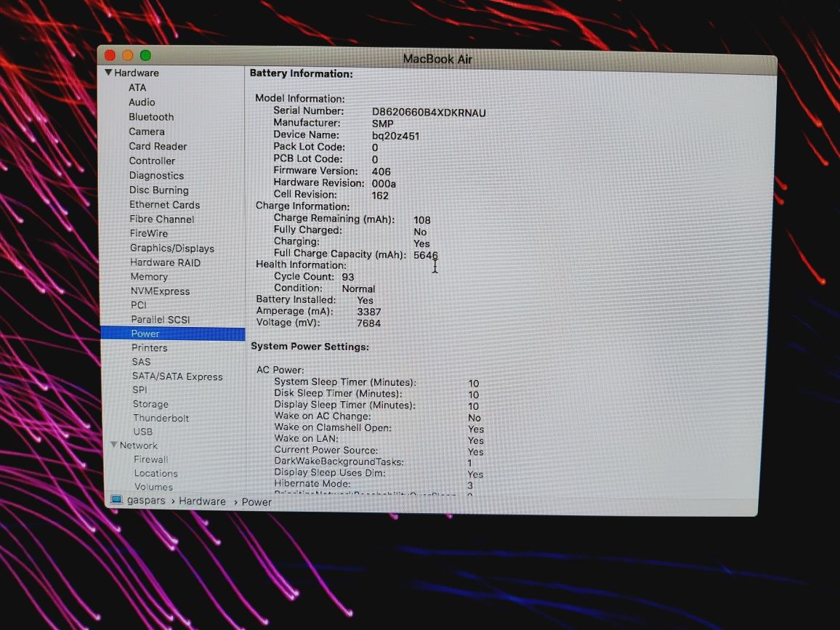Open Card Reader information
The width and height of the screenshot is (840, 630).
click(158, 146)
